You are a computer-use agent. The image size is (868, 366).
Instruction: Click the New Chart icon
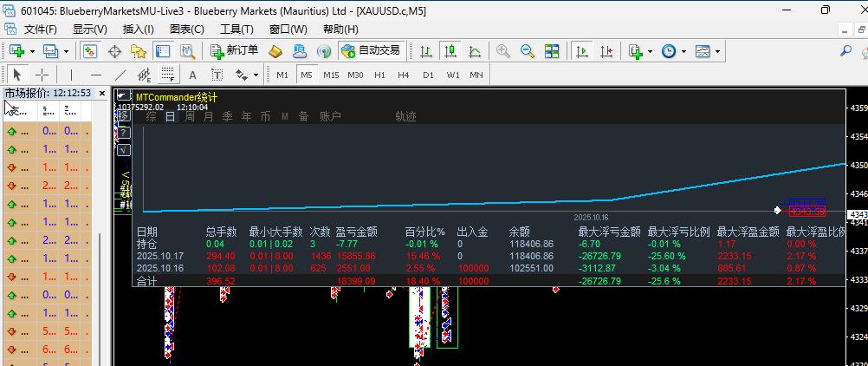click(x=16, y=51)
